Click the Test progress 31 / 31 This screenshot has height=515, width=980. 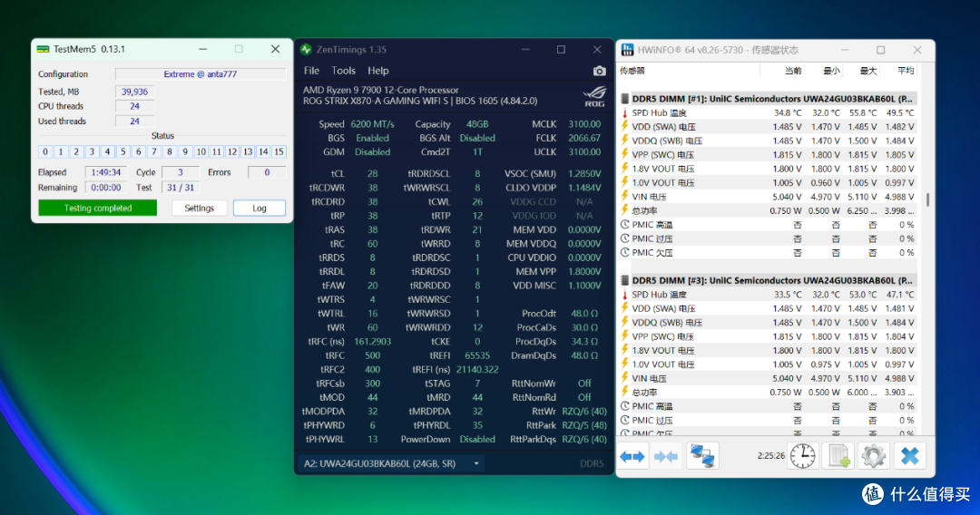pos(180,188)
